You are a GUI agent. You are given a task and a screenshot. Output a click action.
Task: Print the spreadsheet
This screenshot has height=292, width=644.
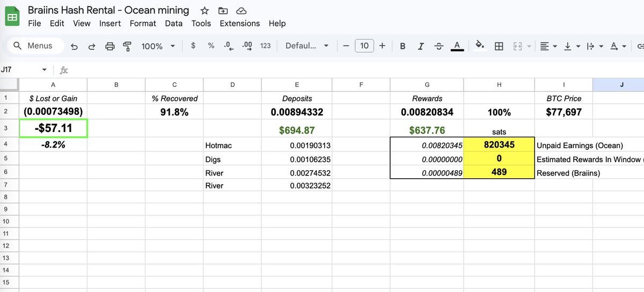point(110,46)
